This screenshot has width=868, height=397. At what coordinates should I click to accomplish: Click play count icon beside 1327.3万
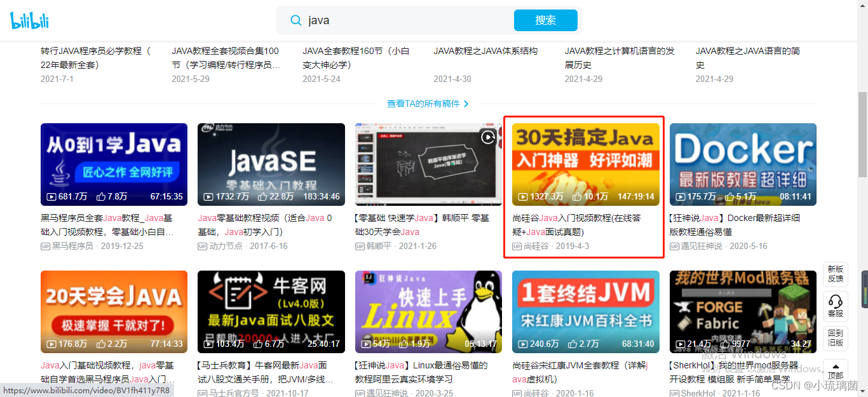tap(523, 197)
